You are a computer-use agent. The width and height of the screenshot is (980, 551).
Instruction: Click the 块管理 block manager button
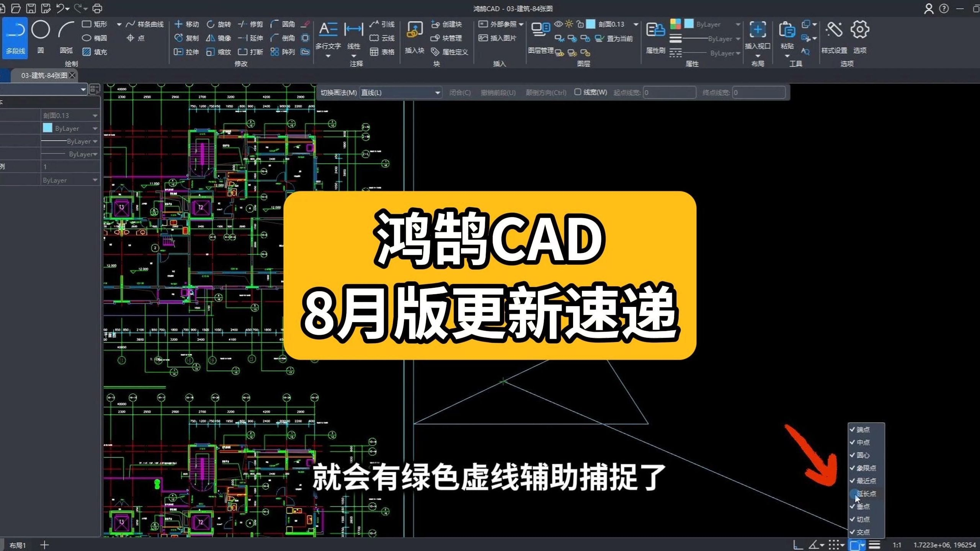[446, 38]
